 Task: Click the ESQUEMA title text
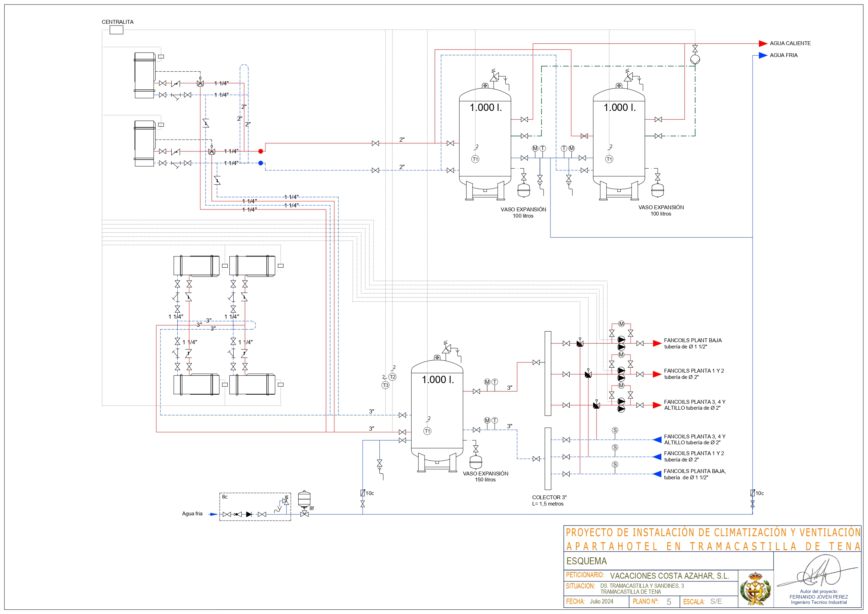point(586,561)
